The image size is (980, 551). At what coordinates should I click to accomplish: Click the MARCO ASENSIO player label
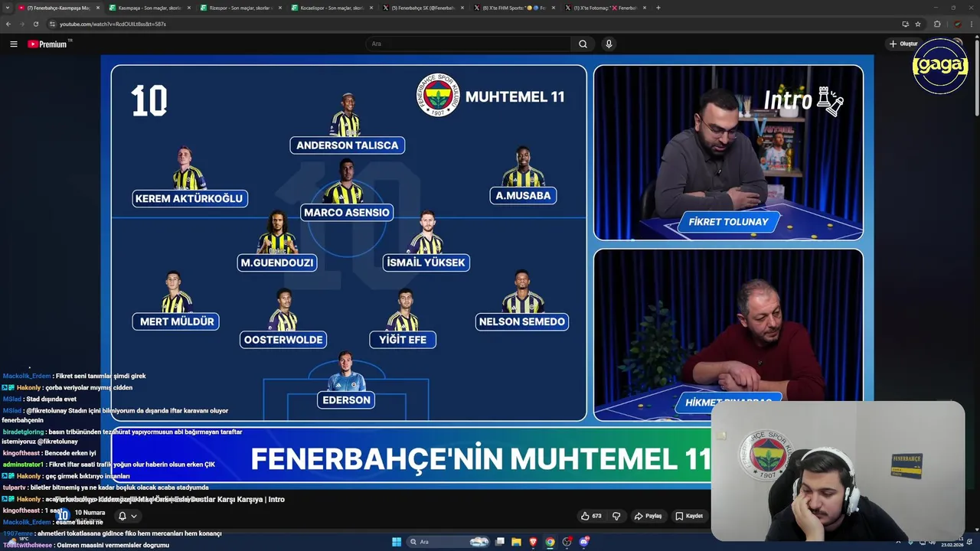[347, 213]
